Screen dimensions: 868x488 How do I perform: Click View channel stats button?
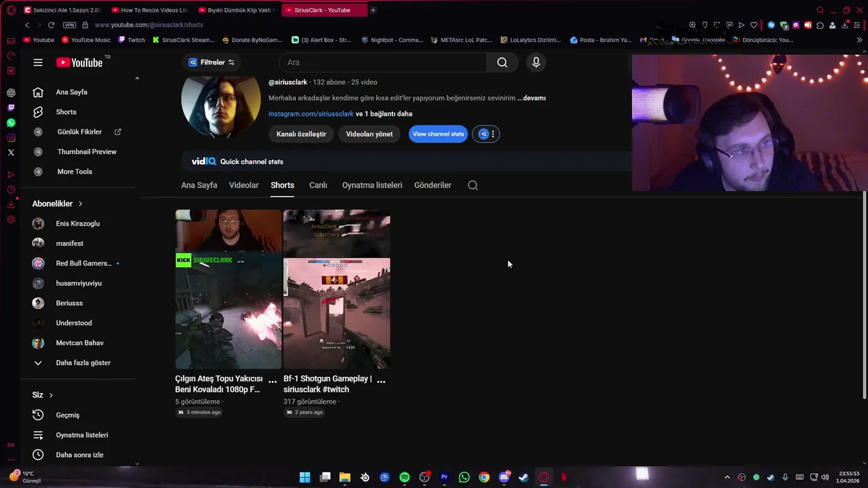[438, 134]
